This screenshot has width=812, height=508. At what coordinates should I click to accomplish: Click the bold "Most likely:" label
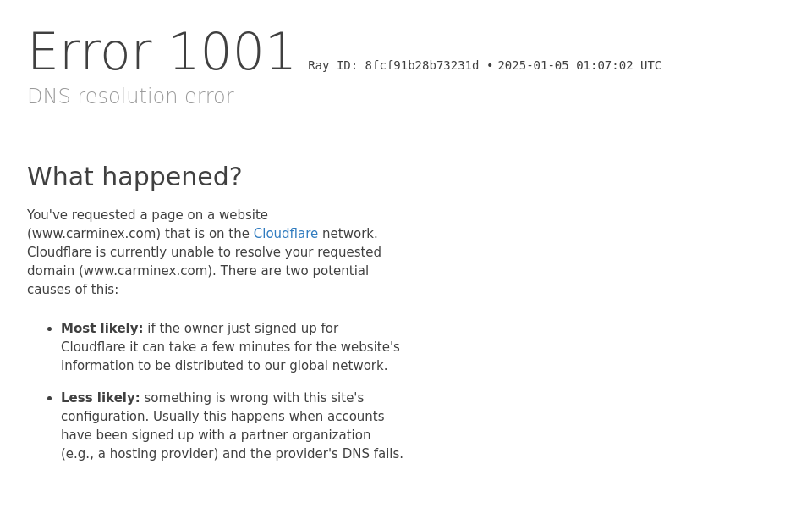pyautogui.click(x=101, y=329)
